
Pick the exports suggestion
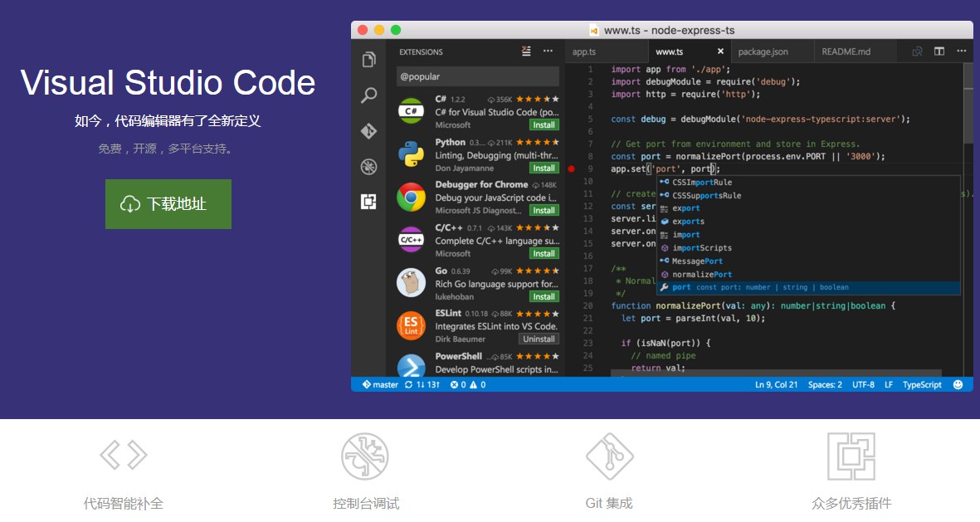pos(809,222)
